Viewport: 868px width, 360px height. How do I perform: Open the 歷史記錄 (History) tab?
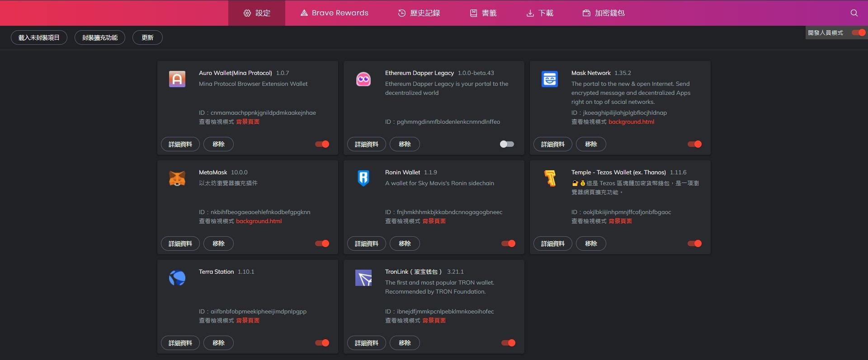pyautogui.click(x=419, y=13)
